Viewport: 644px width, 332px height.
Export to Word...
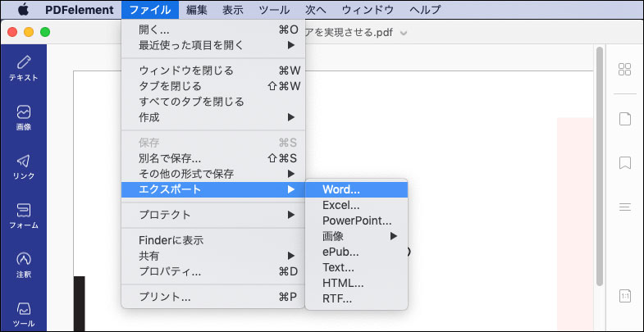[x=357, y=189]
